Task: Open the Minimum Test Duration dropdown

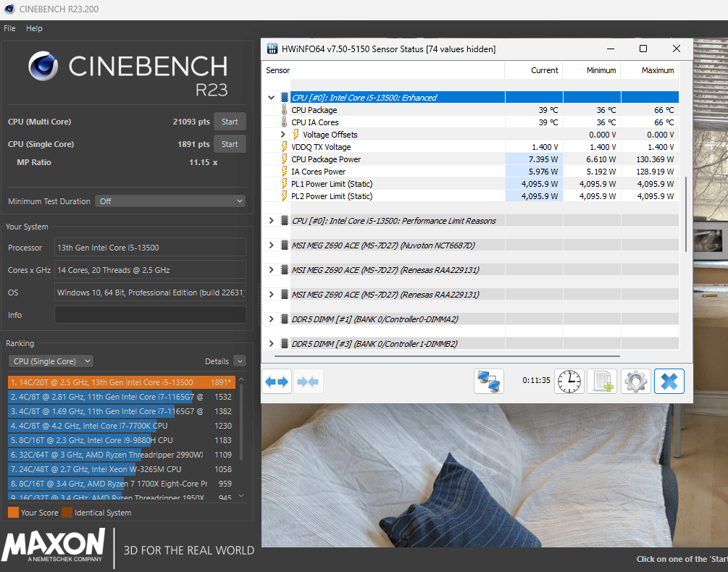Action: pos(170,201)
